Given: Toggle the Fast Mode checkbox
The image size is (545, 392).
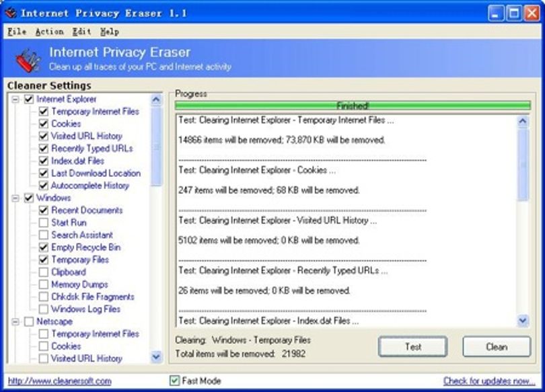Looking at the screenshot, I should (x=174, y=381).
